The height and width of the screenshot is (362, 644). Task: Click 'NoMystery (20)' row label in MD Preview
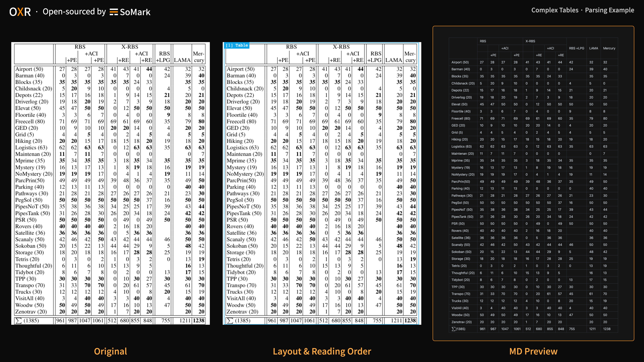coord(463,174)
